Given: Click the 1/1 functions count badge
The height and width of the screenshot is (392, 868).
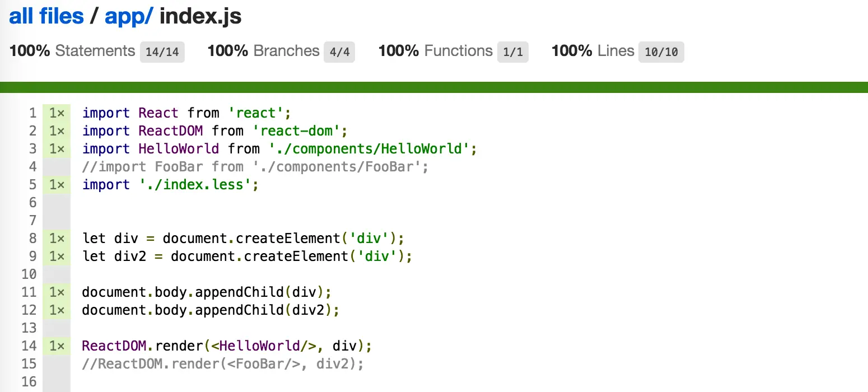Looking at the screenshot, I should point(512,52).
